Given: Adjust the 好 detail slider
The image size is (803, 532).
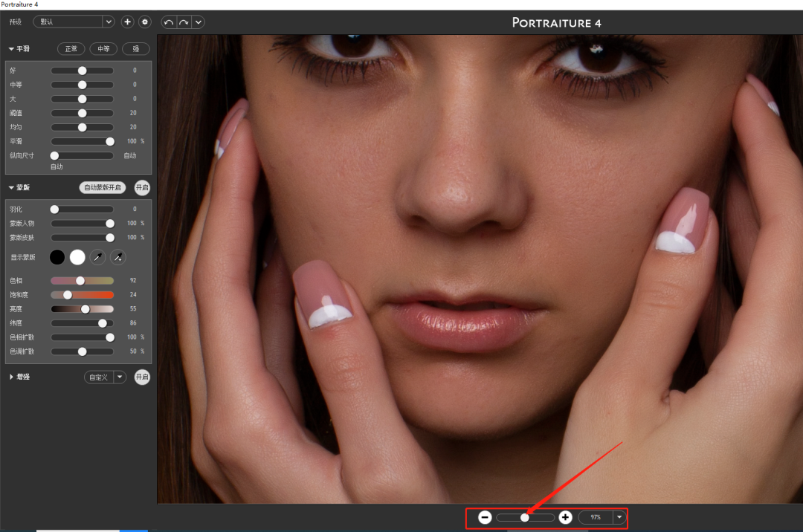Looking at the screenshot, I should [x=82, y=71].
